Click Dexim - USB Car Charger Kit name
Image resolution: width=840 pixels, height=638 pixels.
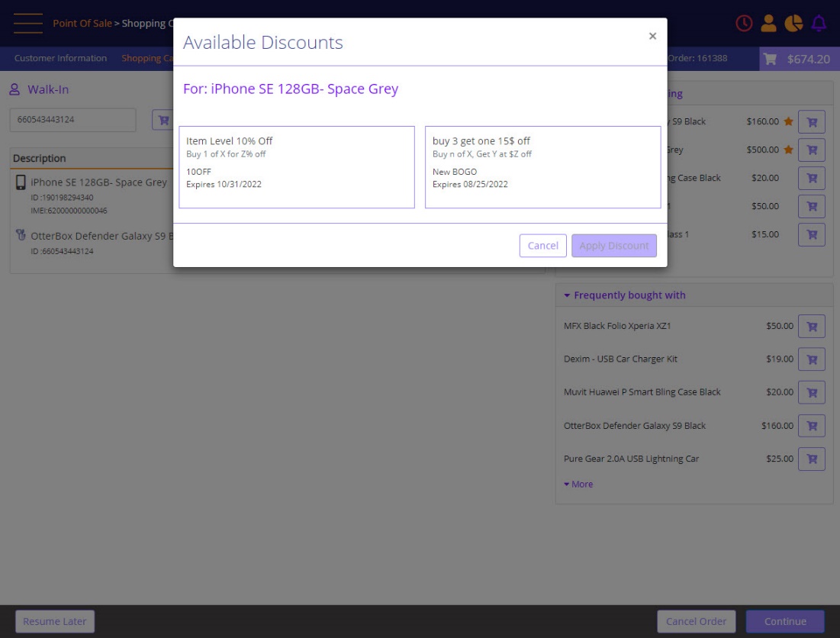click(x=620, y=359)
